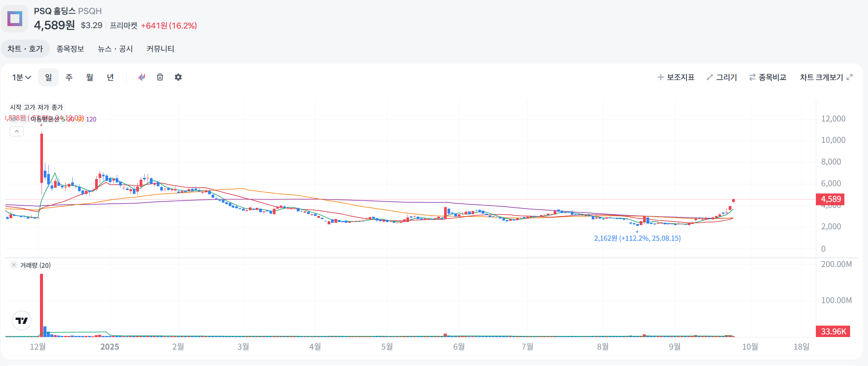Screen dimensions: 868x366
Task: Collapse the indicator legend with chevron button
Action: (17, 131)
